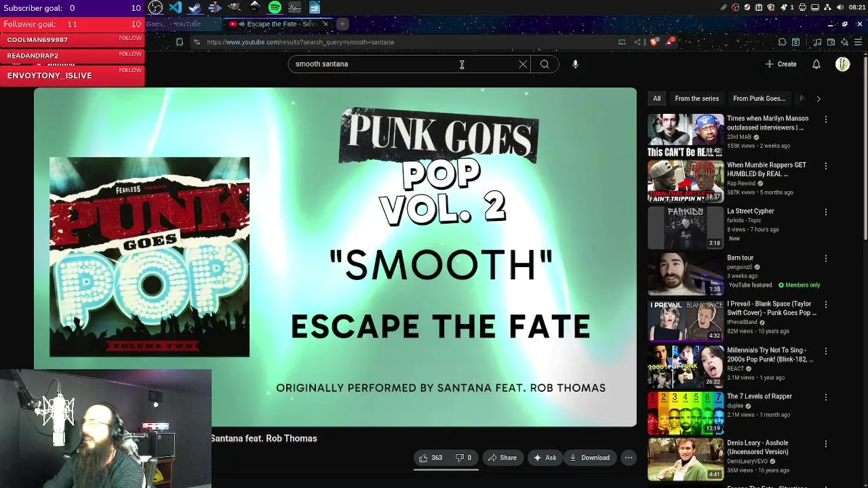868x488 pixels.
Task: Open the browser extensions puzzle icon
Action: [782, 42]
